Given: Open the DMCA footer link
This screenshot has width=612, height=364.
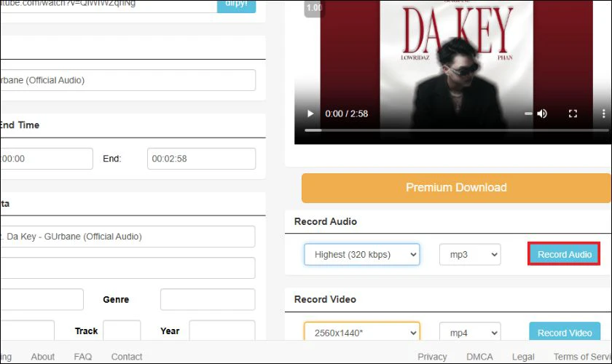Looking at the screenshot, I should pyautogui.click(x=479, y=357).
